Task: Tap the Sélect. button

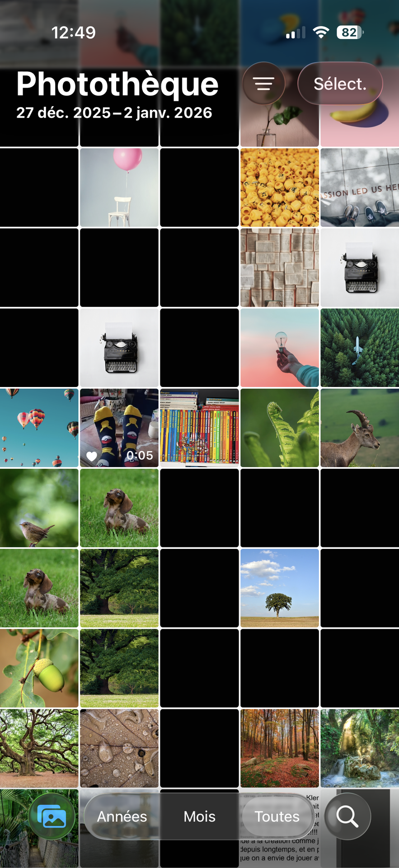Action: [340, 84]
